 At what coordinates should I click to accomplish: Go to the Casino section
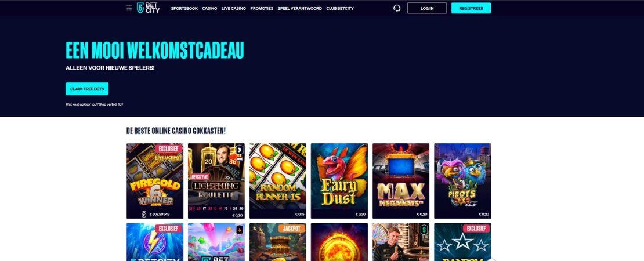(209, 8)
